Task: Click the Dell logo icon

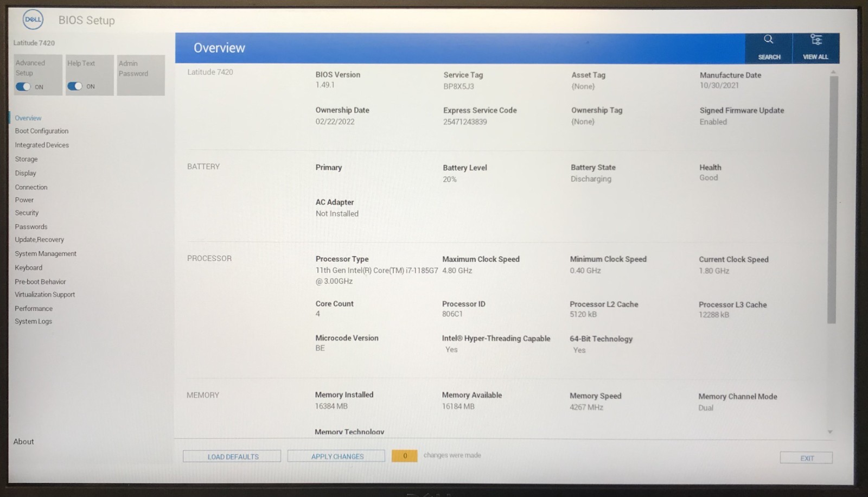Action: [33, 20]
